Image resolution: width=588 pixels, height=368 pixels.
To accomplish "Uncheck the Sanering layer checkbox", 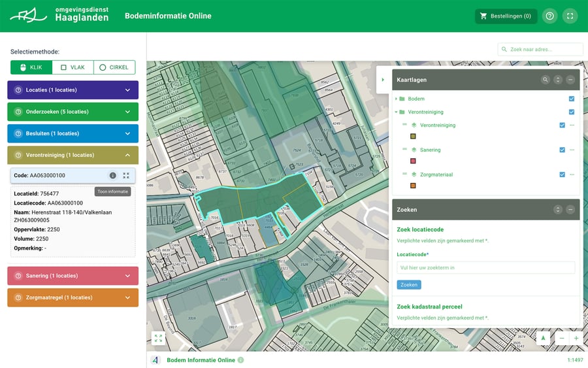I will [562, 150].
